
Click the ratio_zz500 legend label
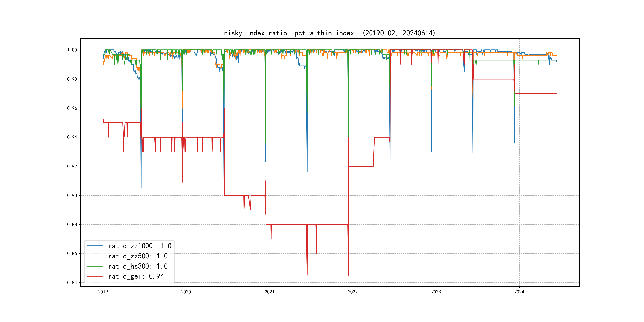click(138, 256)
